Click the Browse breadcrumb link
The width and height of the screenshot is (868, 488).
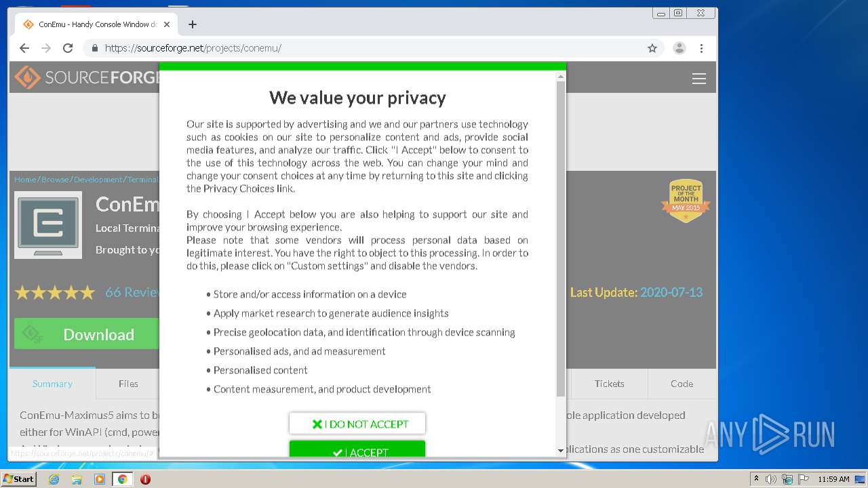(55, 180)
